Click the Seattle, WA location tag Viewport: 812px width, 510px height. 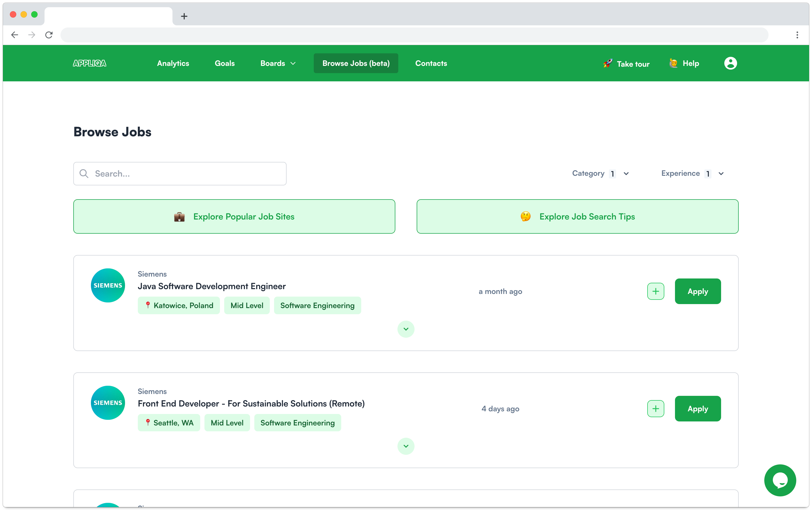(x=168, y=423)
